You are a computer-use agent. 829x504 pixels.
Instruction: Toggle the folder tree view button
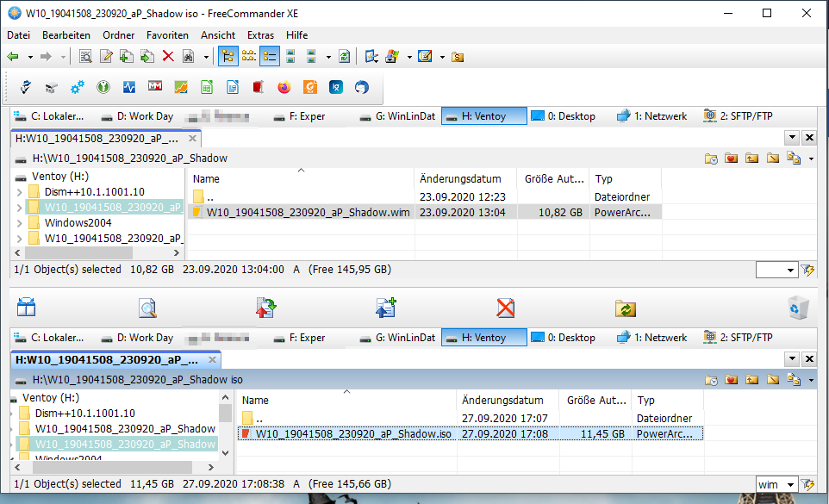[228, 57]
